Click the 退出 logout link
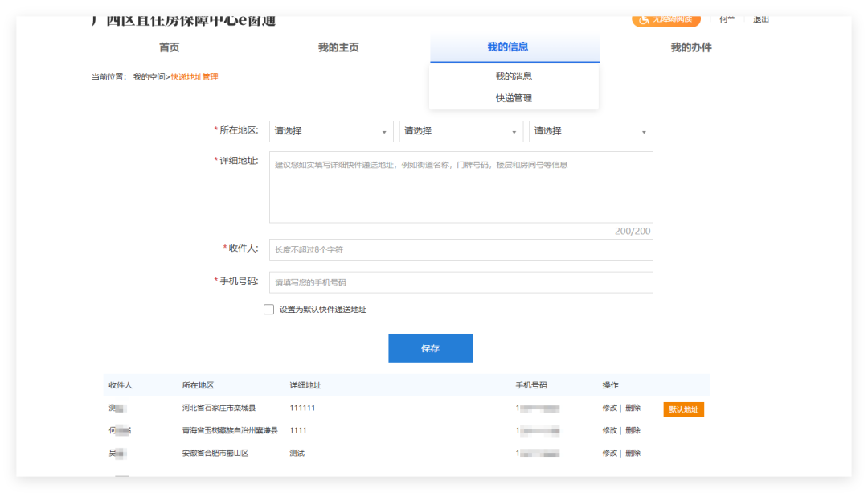This screenshot has width=868, height=493. point(761,19)
